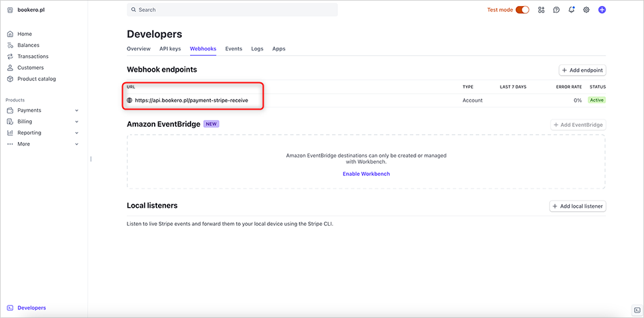This screenshot has width=644, height=318.
Task: Open the bookero.pl account store icon
Action: (10, 10)
